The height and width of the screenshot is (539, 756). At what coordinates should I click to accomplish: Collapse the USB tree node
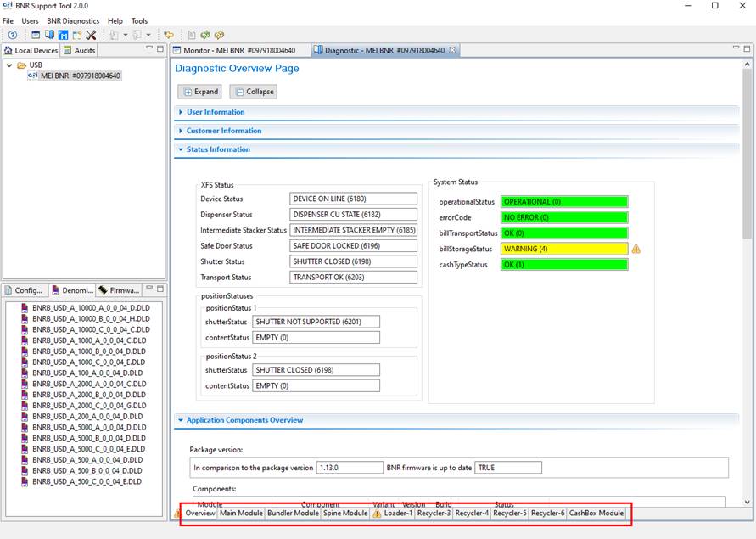(9, 65)
